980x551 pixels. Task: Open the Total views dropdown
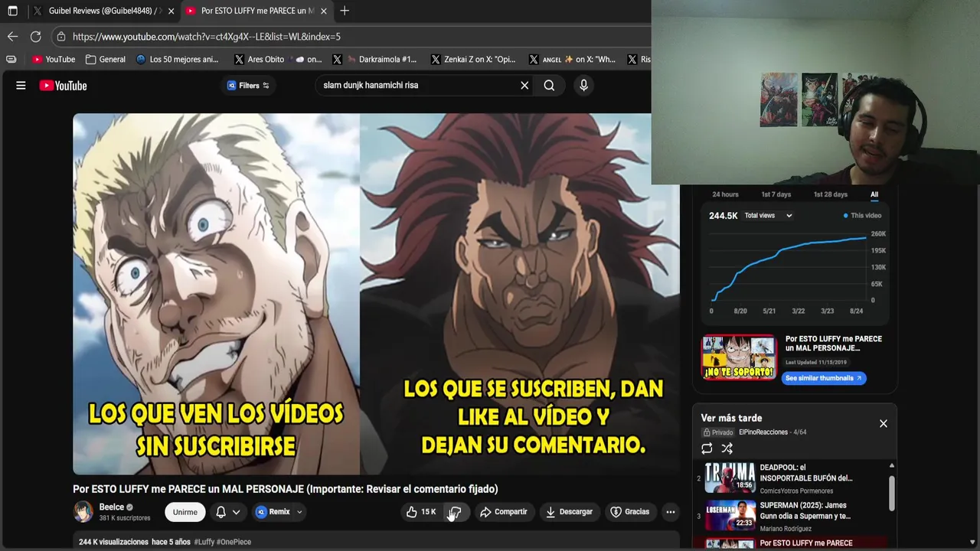coord(768,216)
